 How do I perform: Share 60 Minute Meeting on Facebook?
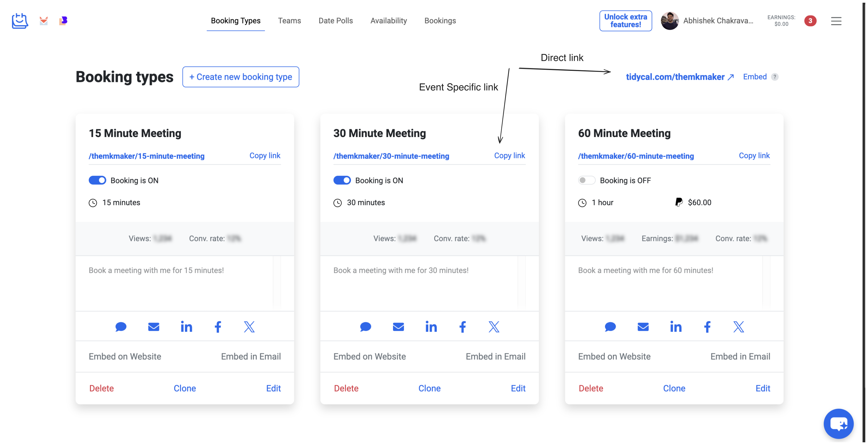(x=707, y=326)
